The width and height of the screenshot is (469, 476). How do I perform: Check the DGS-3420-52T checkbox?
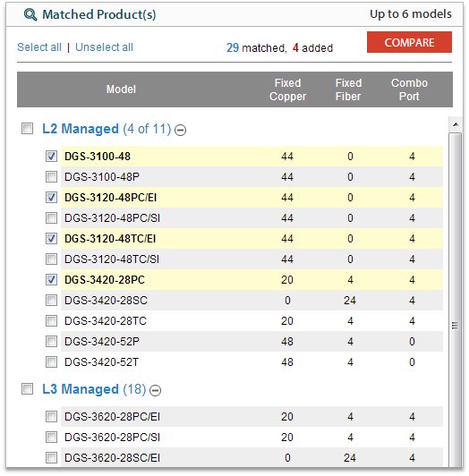pos(51,361)
